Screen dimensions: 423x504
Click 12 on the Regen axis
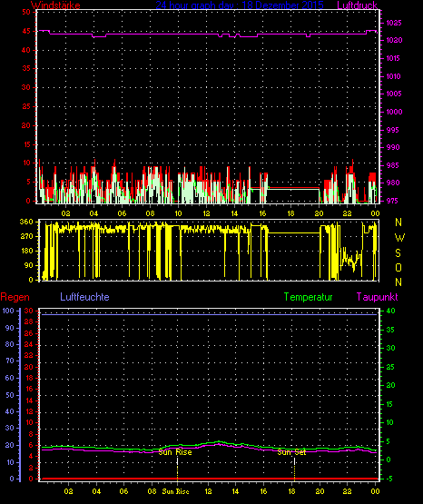pyautogui.click(x=29, y=411)
